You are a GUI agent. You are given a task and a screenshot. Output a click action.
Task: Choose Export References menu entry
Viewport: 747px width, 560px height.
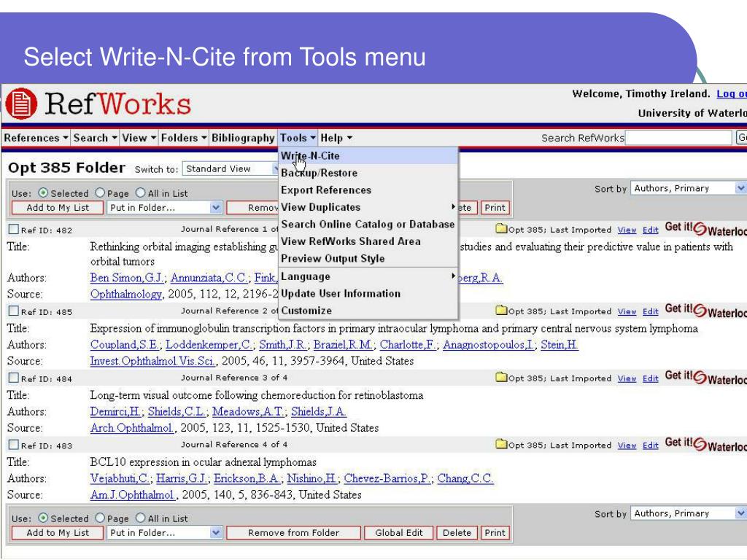[368, 190]
